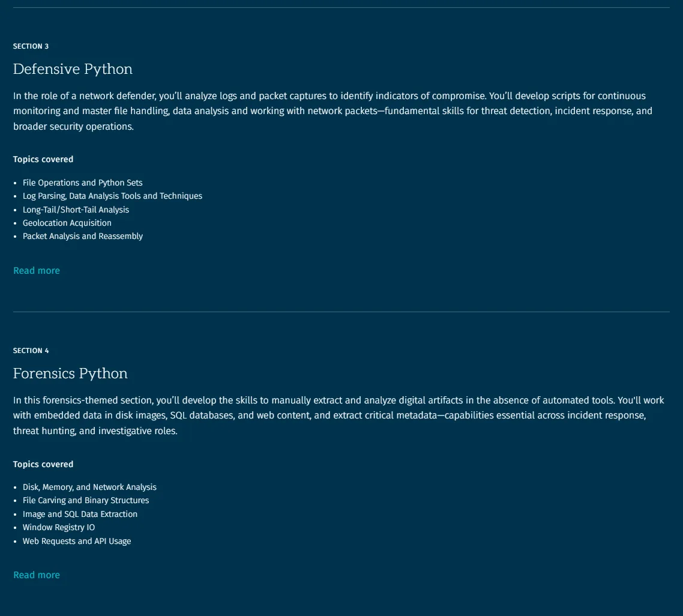Expand Defensive Python with Read more
Viewport: 683px width, 616px height.
(37, 271)
